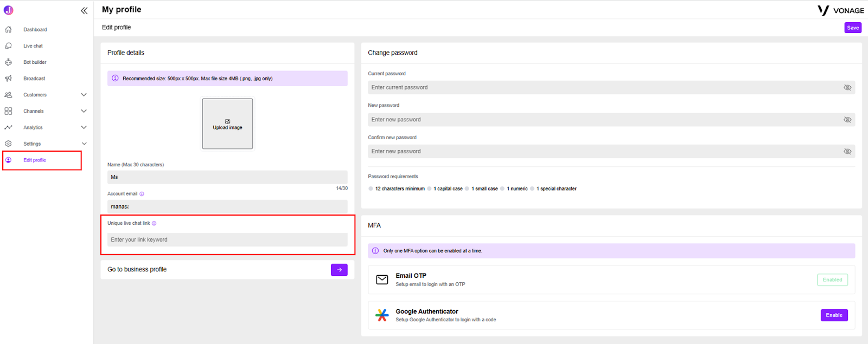Expand the Settings section chevron
The height and width of the screenshot is (344, 868).
(x=84, y=144)
